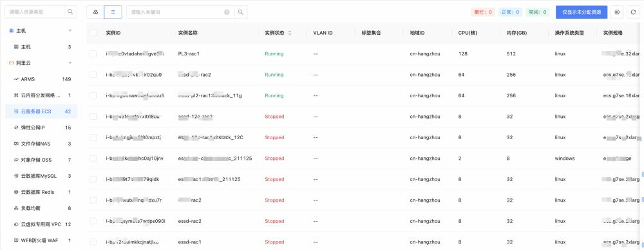Tick the checkbox for PL3-rac1 row
Screen dimensions: 644x250
[x=93, y=54]
